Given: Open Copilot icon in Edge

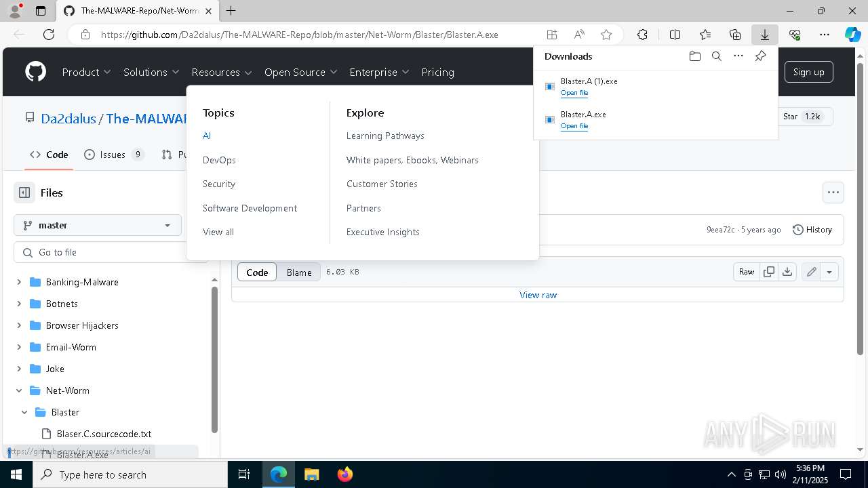Looking at the screenshot, I should point(852,35).
